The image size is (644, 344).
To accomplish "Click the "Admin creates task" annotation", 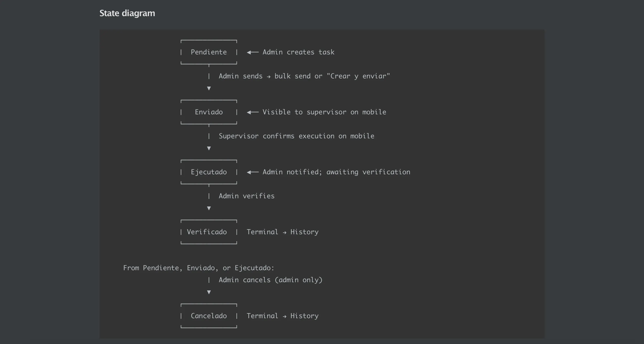I will pyautogui.click(x=298, y=52).
